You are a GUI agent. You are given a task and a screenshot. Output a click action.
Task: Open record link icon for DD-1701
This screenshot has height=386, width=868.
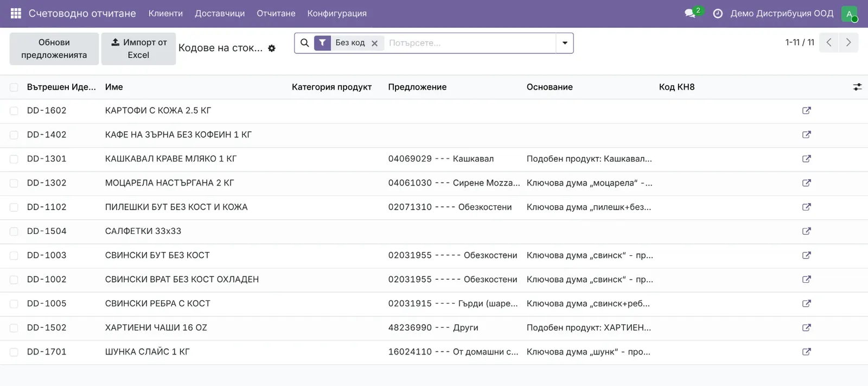(806, 352)
